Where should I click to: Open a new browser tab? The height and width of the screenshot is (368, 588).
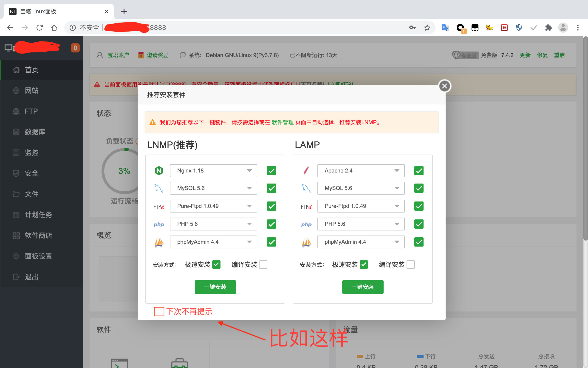tap(124, 11)
